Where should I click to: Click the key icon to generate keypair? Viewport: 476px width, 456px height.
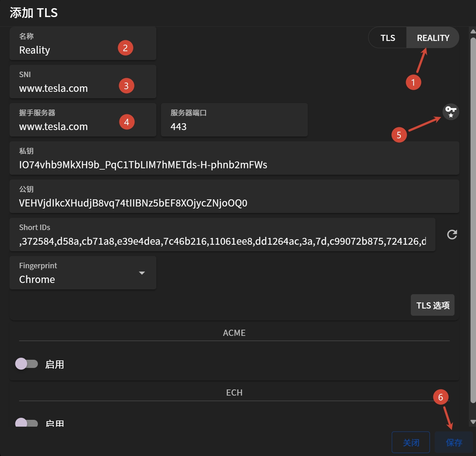tap(451, 112)
